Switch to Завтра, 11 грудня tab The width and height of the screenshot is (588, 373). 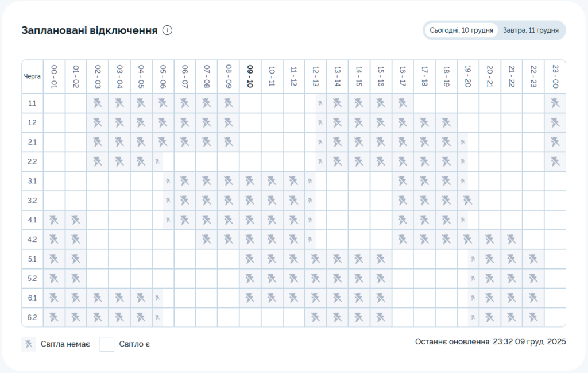coord(531,30)
